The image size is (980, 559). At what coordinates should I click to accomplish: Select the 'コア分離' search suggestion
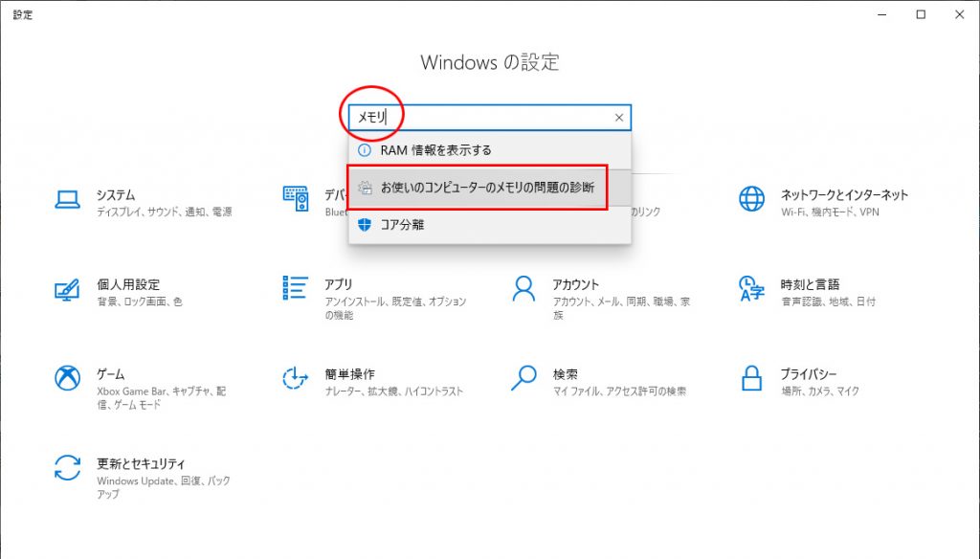coord(402,225)
